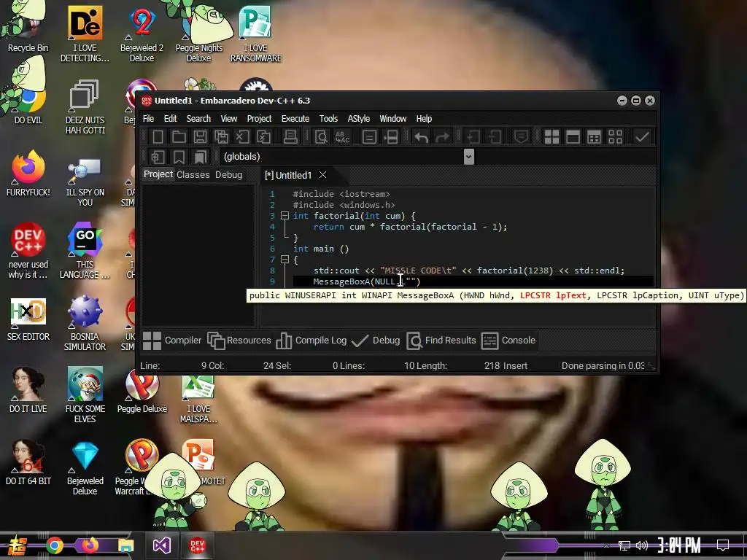The width and height of the screenshot is (747, 560).
Task: Open the Find Results bottom tab
Action: 441,341
